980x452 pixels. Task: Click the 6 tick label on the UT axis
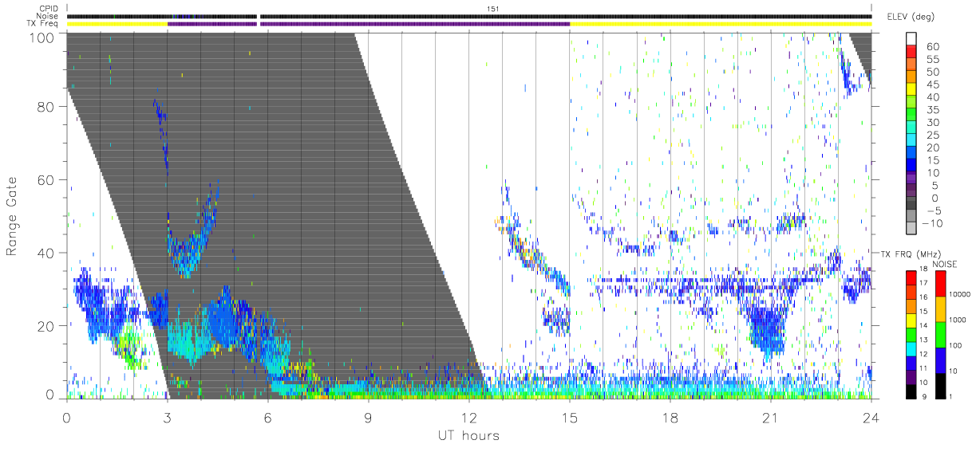(268, 417)
